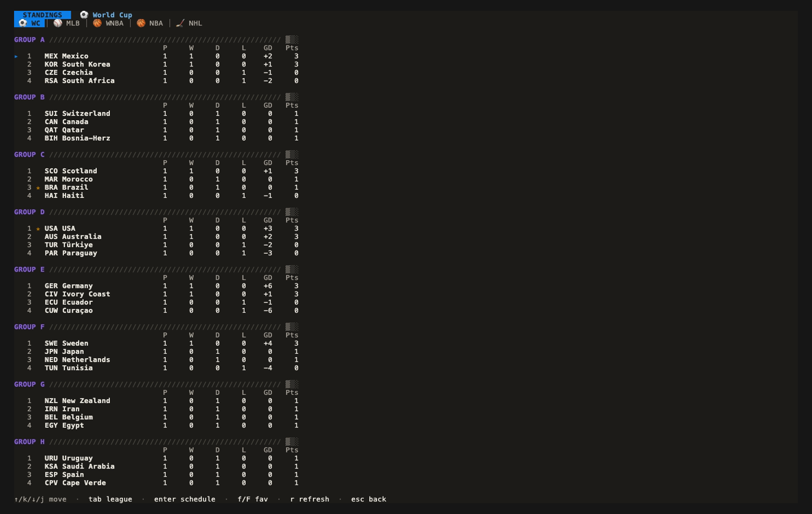Viewport: 812px width, 514px height.
Task: Select the BRA Brazil team name
Action: pyautogui.click(x=67, y=188)
